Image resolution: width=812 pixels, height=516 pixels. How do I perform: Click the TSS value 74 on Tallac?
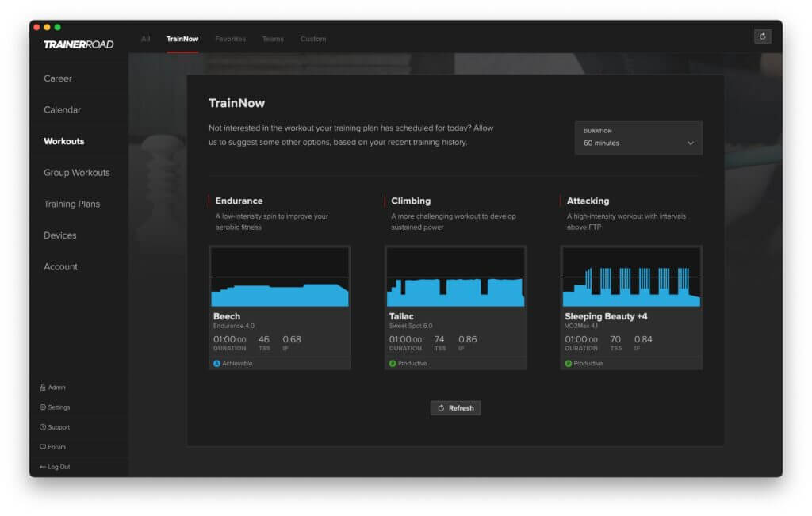click(x=439, y=339)
